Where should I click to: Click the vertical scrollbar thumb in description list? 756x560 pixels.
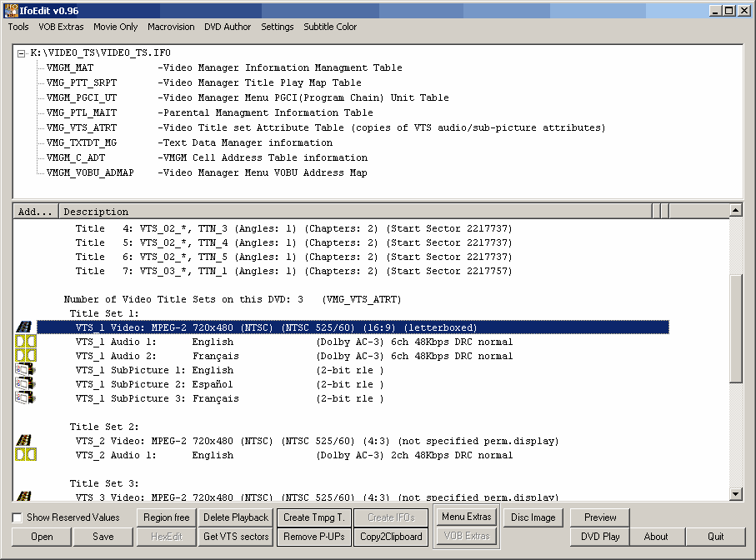click(x=735, y=328)
